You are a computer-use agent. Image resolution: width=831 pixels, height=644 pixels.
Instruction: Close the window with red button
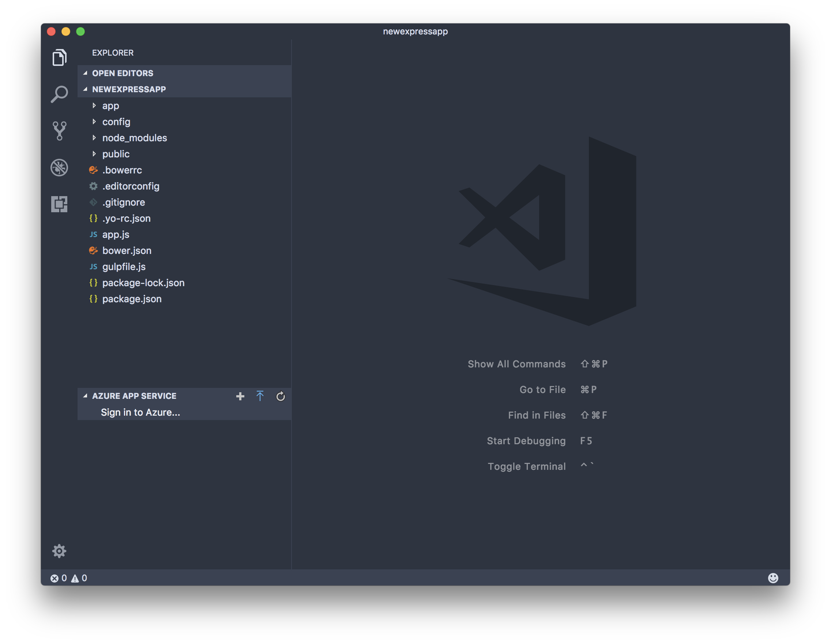[x=51, y=31]
